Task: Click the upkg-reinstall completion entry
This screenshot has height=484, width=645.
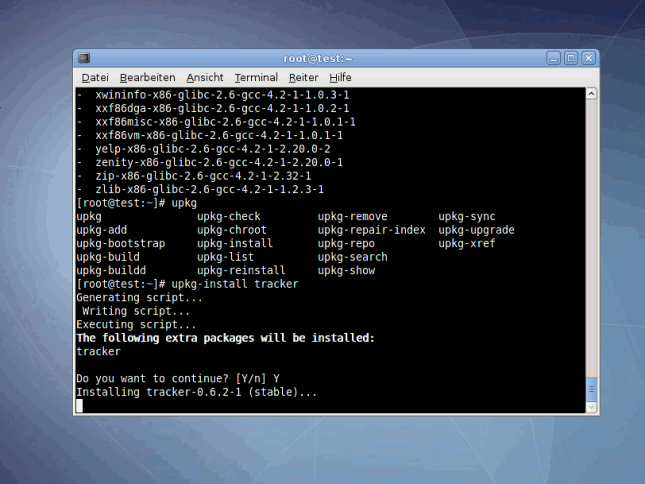Action: [241, 271]
